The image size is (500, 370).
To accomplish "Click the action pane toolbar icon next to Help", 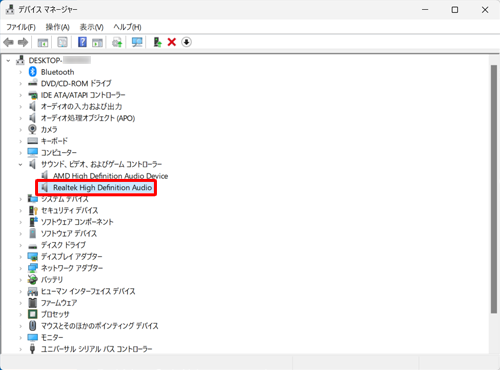I will [97, 42].
